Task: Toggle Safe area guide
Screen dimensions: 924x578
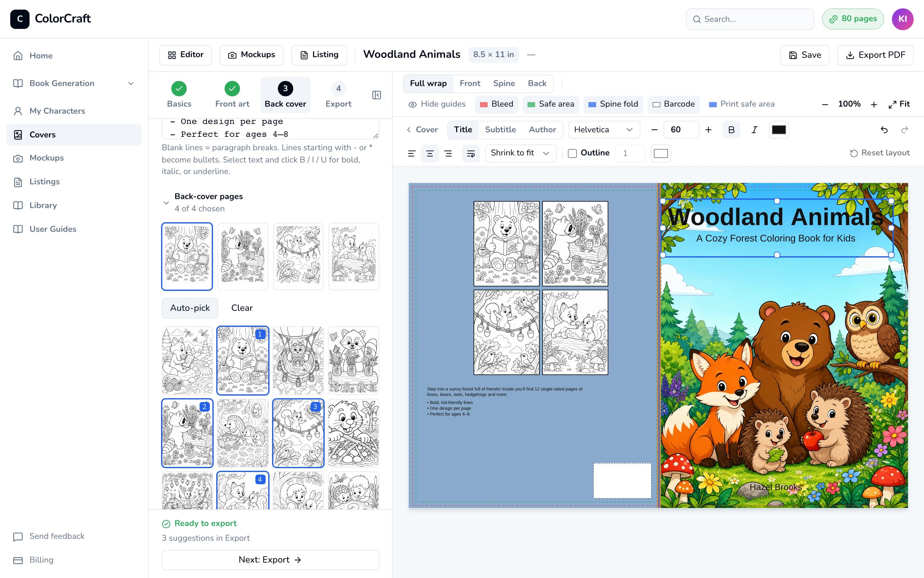Action: click(x=551, y=104)
